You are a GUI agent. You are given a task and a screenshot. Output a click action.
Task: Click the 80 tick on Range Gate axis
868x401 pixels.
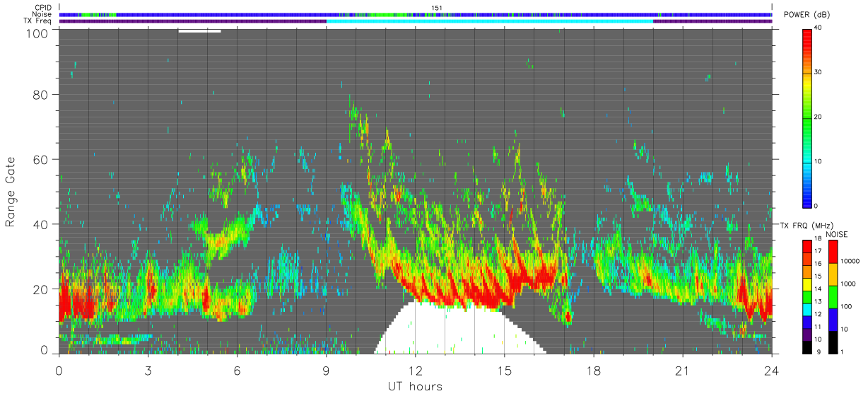click(39, 95)
